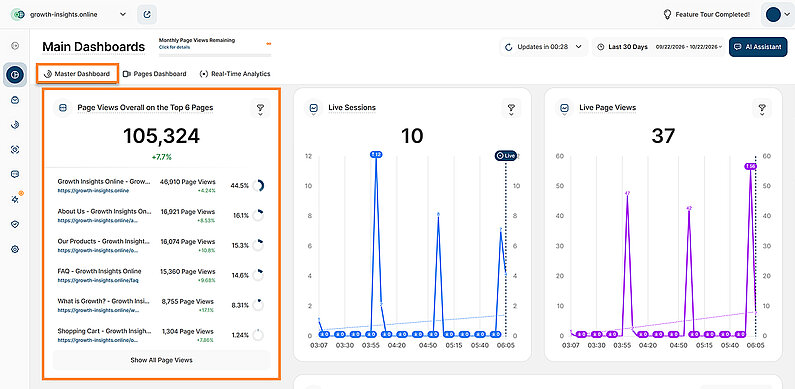The width and height of the screenshot is (795, 389).
Task: Click the 15,360 Page Views value
Action: tap(187, 271)
